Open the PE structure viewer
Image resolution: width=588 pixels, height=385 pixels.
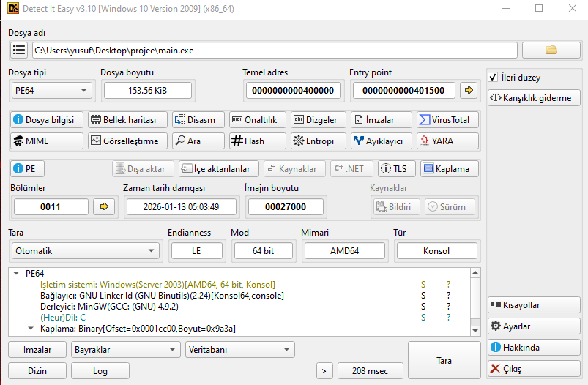click(27, 168)
